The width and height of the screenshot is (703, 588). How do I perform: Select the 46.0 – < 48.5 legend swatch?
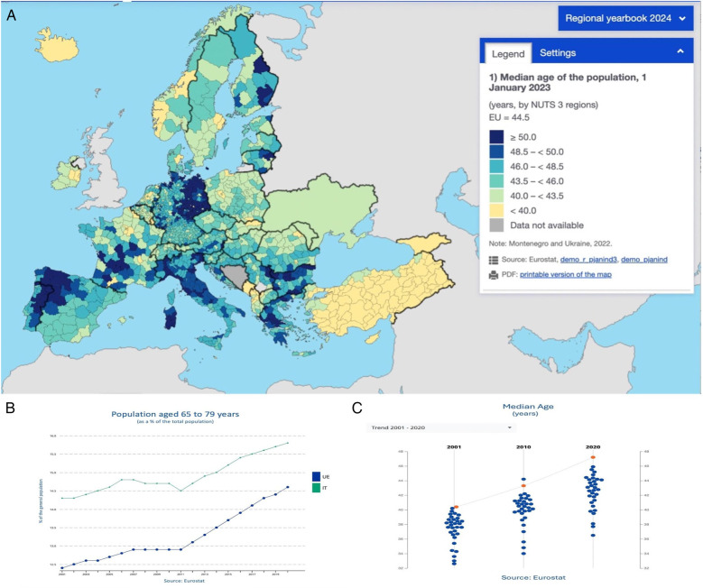(x=496, y=167)
